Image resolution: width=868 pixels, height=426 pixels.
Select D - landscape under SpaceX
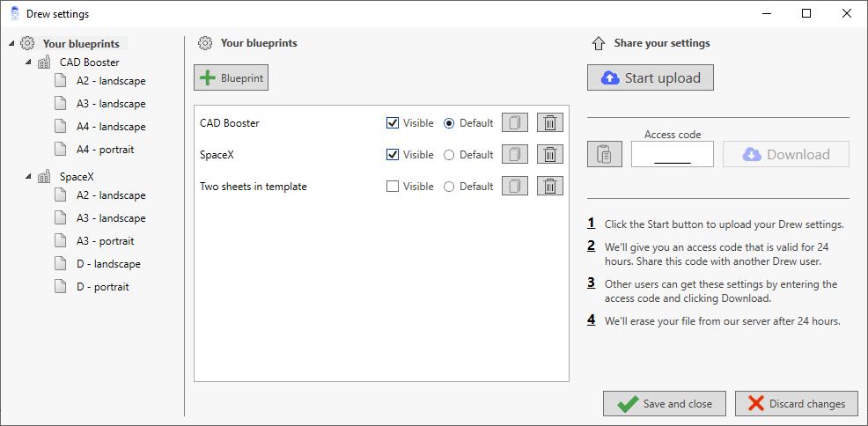click(x=107, y=264)
